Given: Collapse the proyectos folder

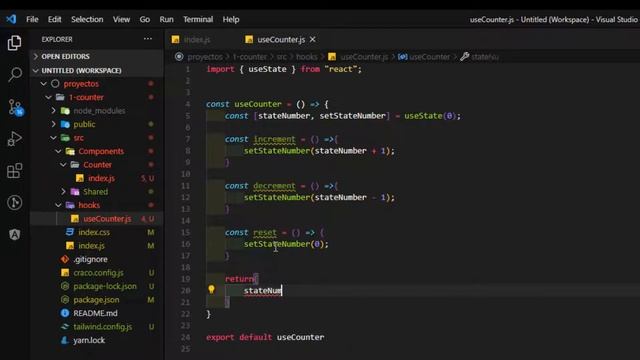Looking at the screenshot, I should [44, 84].
